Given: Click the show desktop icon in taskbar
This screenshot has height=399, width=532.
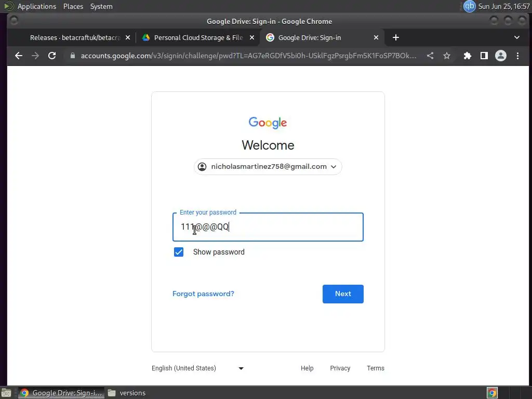Looking at the screenshot, I should click(6, 393).
